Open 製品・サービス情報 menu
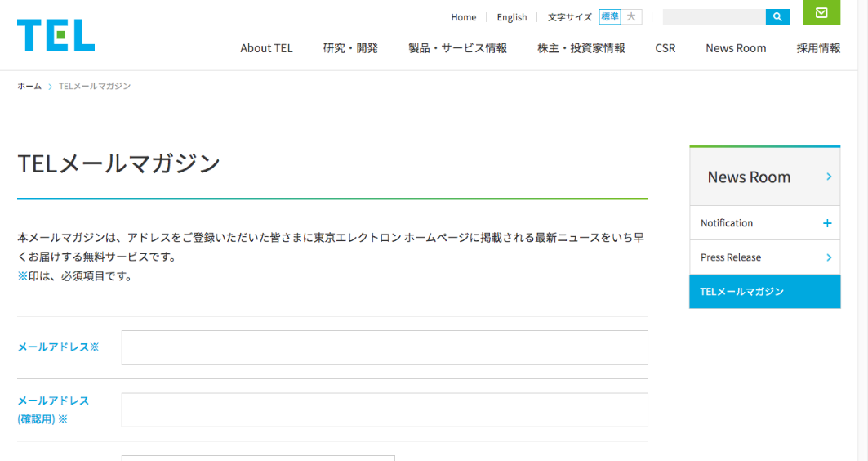This screenshot has width=868, height=461. 457,48
